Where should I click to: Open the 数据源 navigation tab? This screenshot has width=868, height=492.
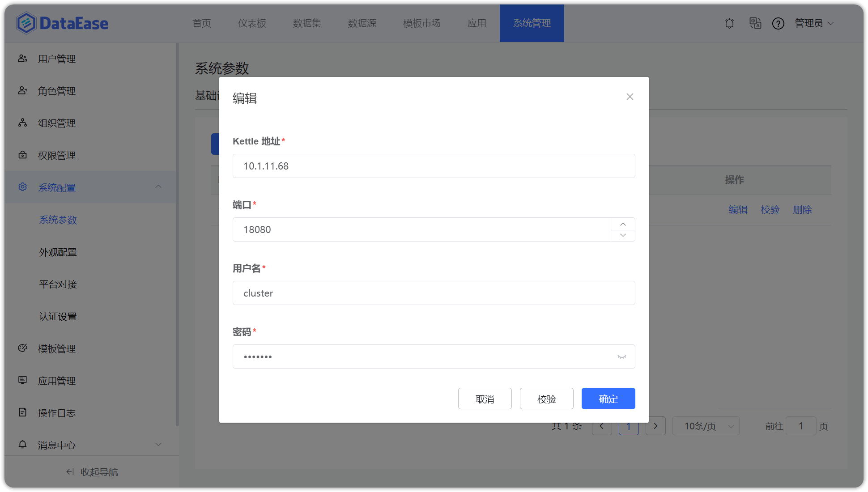(x=362, y=23)
